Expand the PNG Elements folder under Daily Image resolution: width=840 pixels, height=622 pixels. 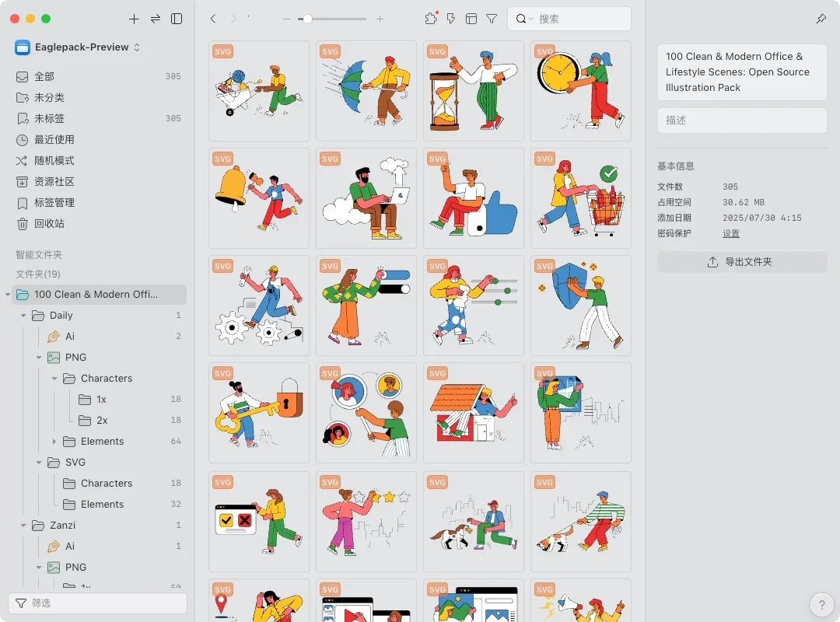54,442
